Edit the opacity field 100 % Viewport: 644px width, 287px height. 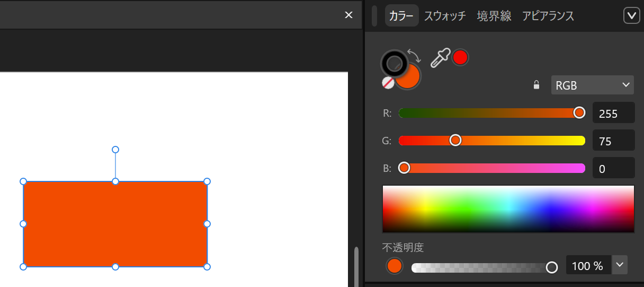pyautogui.click(x=588, y=265)
